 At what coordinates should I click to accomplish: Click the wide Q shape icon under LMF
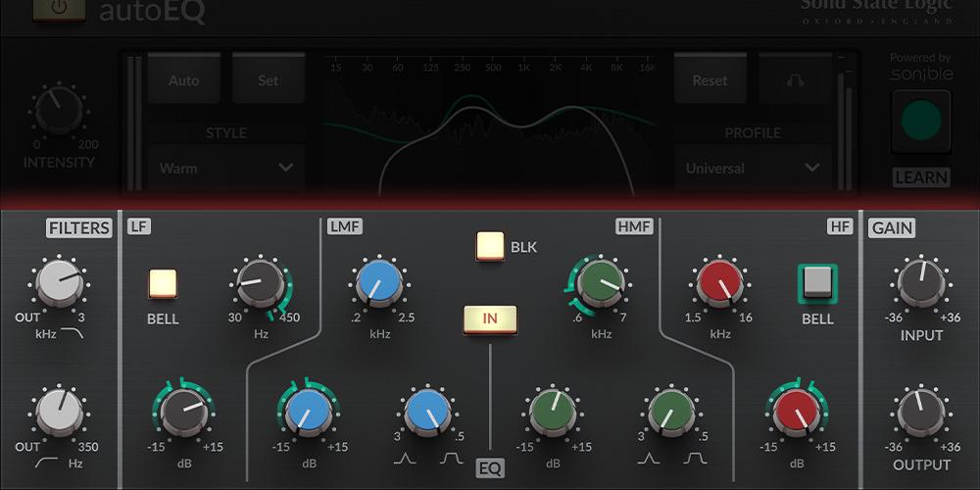tap(452, 458)
